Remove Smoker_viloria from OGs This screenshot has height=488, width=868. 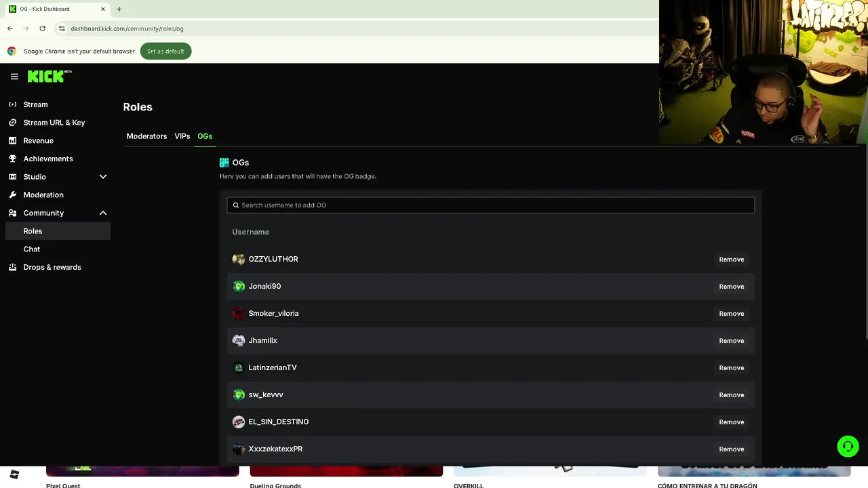pos(731,313)
